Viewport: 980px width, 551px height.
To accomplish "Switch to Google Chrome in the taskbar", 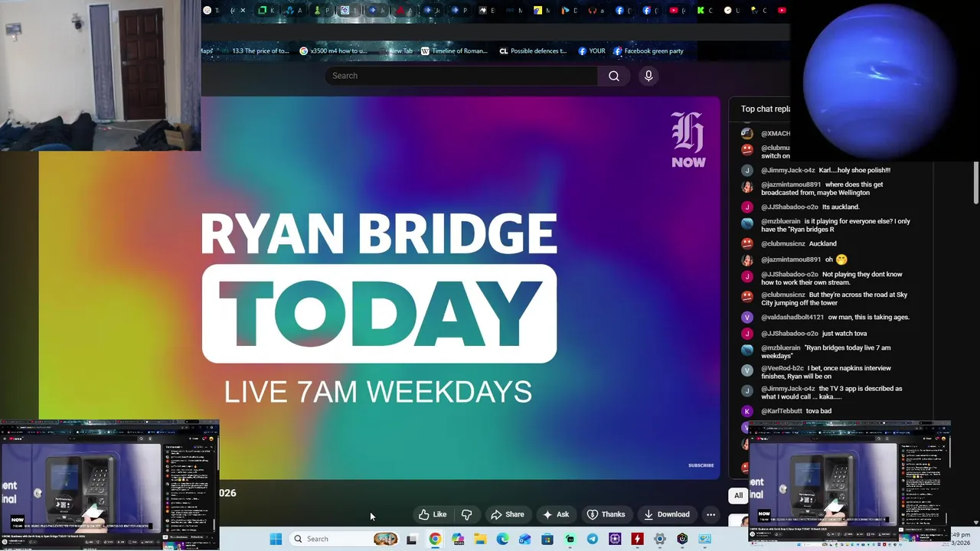I will [x=435, y=539].
